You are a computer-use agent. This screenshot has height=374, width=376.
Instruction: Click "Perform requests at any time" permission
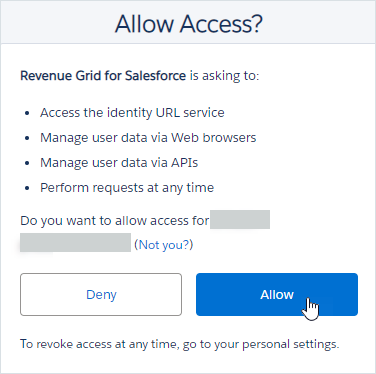tap(127, 188)
